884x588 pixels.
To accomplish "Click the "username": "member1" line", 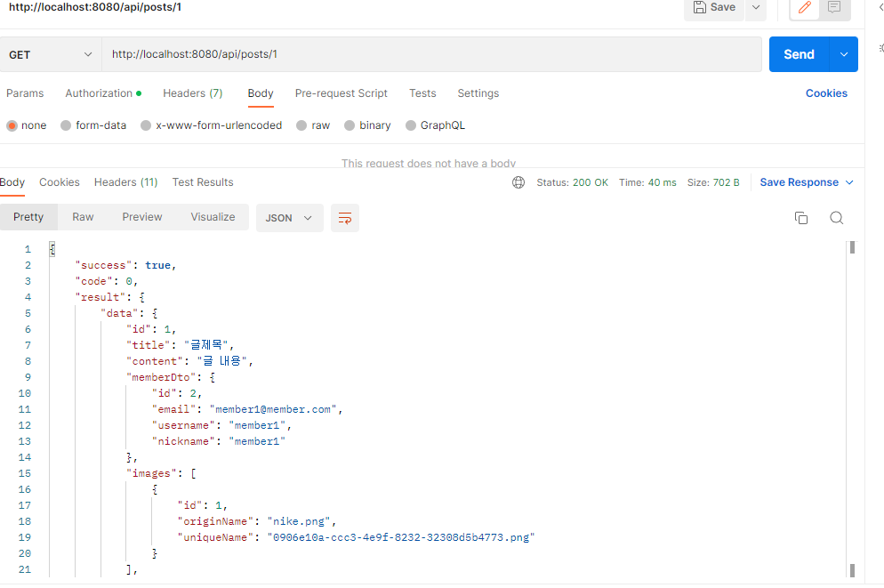I will click(x=221, y=425).
